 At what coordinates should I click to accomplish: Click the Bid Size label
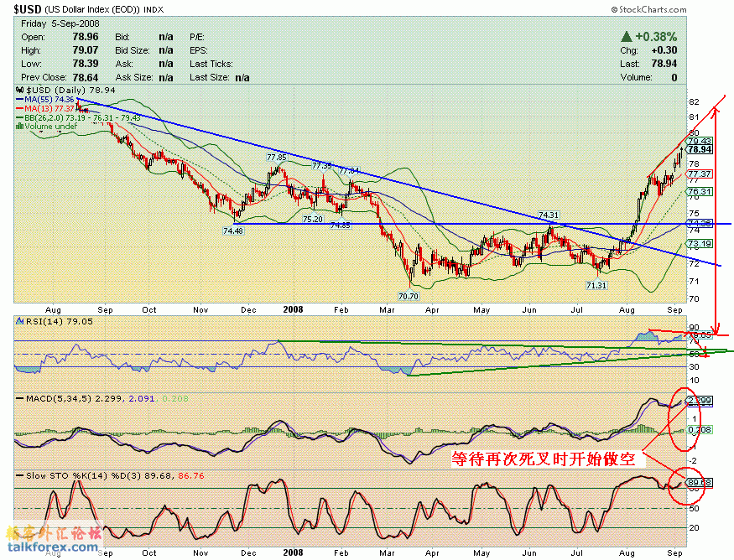(133, 50)
